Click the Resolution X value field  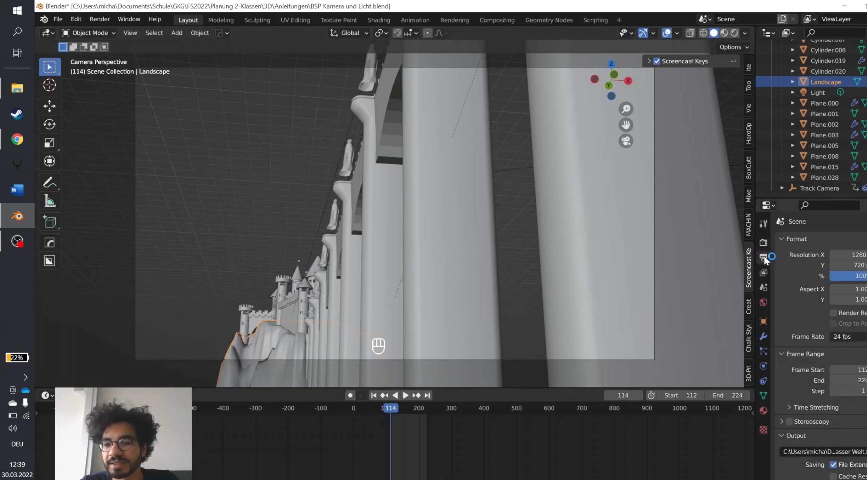coord(849,255)
